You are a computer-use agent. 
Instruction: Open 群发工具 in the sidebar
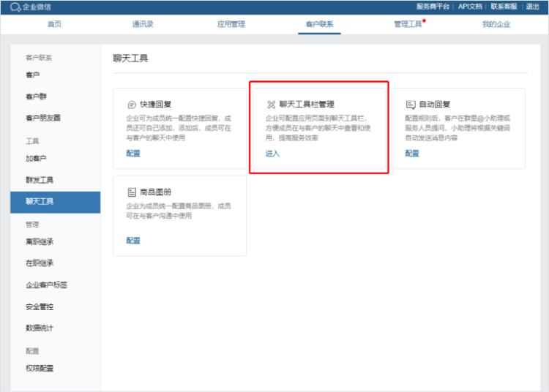40,180
